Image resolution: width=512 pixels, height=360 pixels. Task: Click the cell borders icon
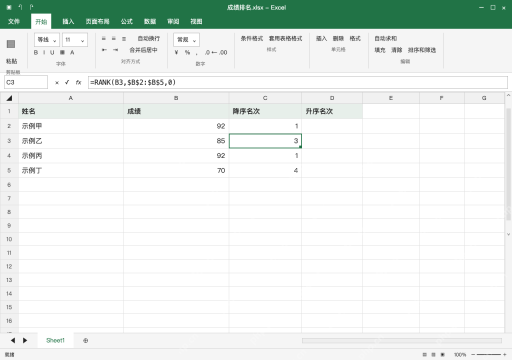[62, 52]
